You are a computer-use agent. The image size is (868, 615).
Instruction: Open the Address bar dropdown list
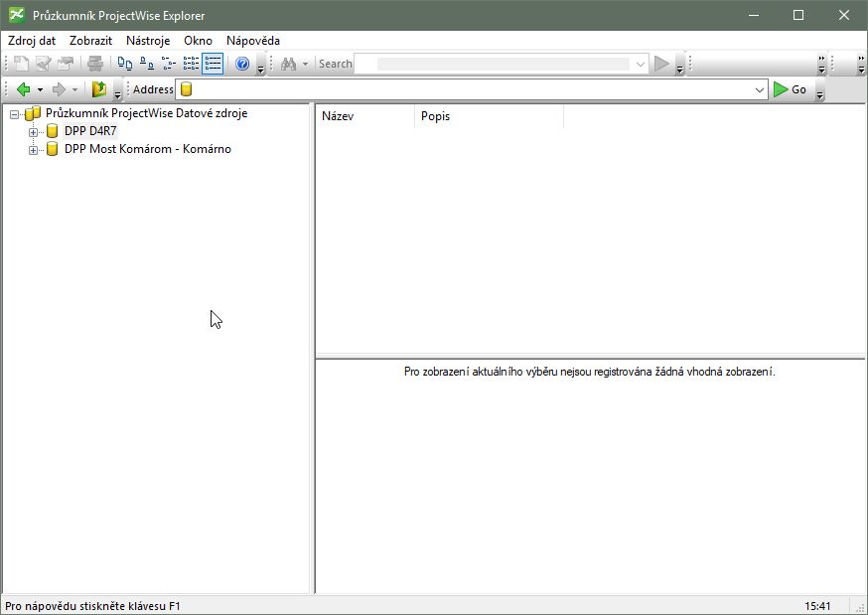pos(760,89)
